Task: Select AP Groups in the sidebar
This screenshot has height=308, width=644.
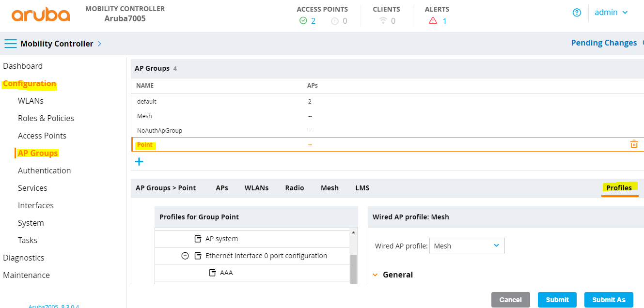Action: [x=38, y=153]
